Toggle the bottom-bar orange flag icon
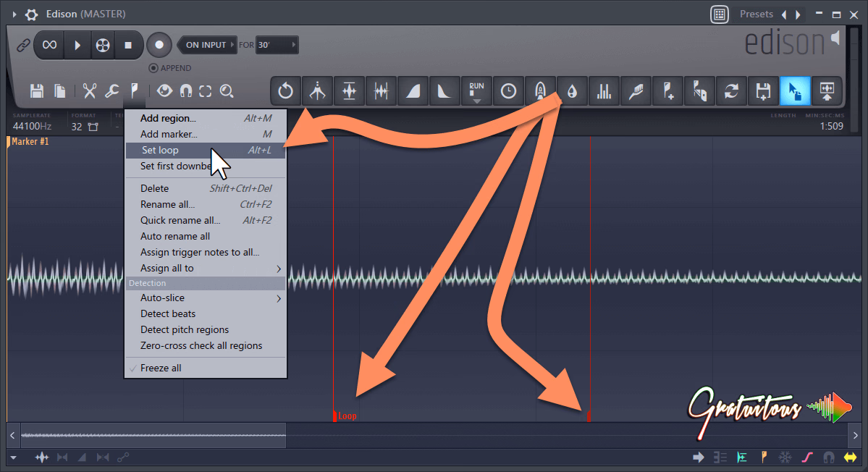This screenshot has width=868, height=472. tap(764, 457)
